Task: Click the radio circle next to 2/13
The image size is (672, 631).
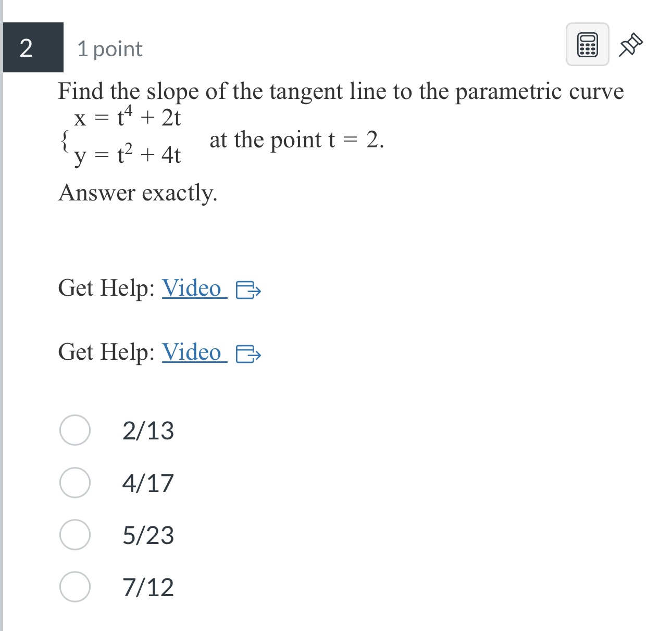Action: [75, 431]
